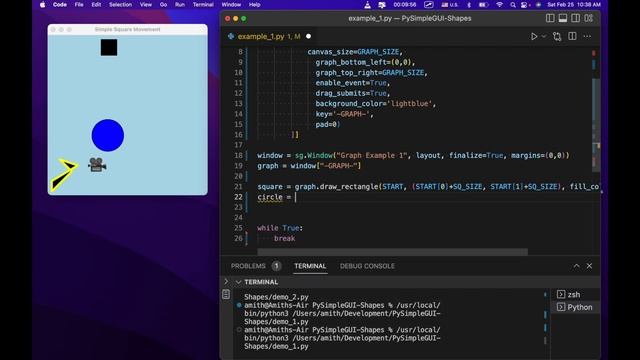Click 'Graph Example 1' title string in code
This screenshot has height=360, width=640.
pyautogui.click(x=371, y=156)
